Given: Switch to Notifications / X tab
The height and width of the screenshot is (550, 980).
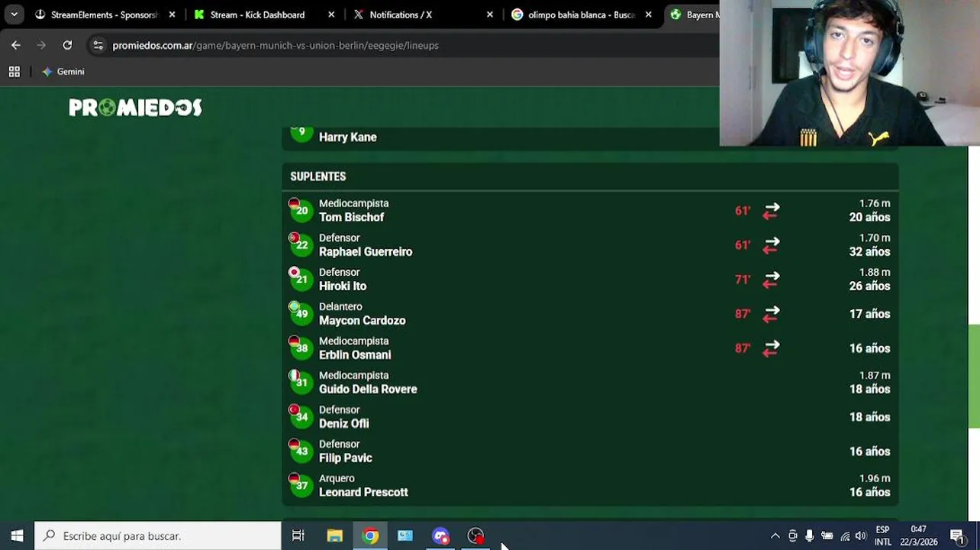Looking at the screenshot, I should coord(401,15).
